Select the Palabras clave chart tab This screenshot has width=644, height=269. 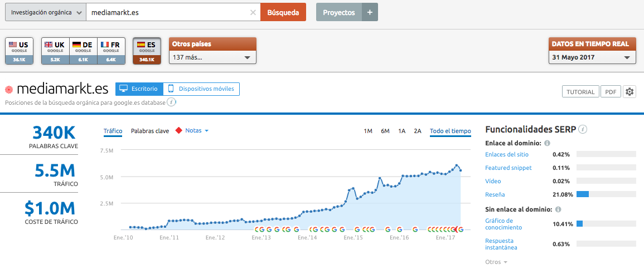[x=150, y=131]
